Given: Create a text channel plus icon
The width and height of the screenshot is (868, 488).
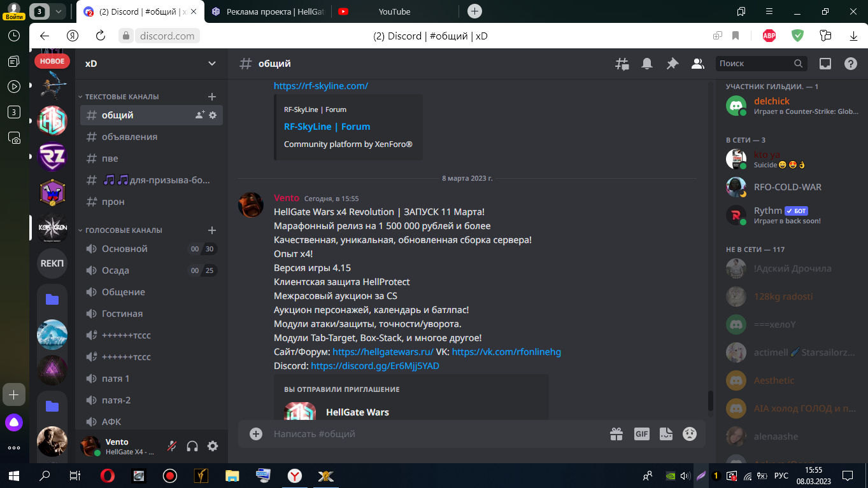Looking at the screenshot, I should pyautogui.click(x=212, y=97).
